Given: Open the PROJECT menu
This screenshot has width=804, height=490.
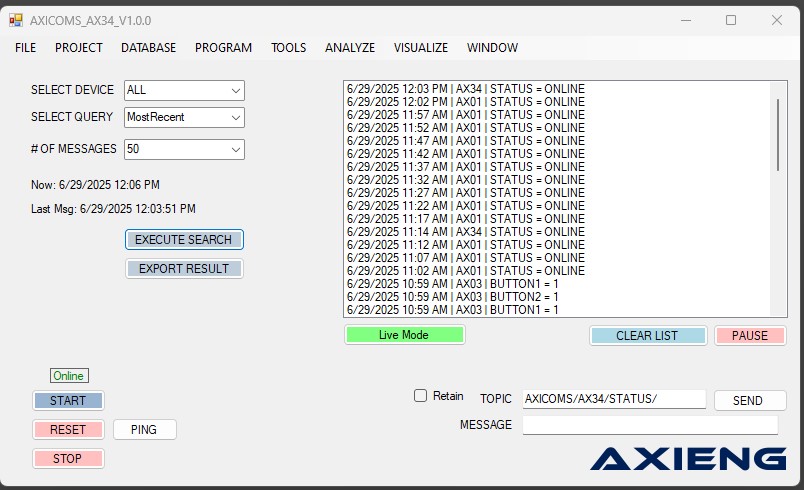Looking at the screenshot, I should point(79,48).
